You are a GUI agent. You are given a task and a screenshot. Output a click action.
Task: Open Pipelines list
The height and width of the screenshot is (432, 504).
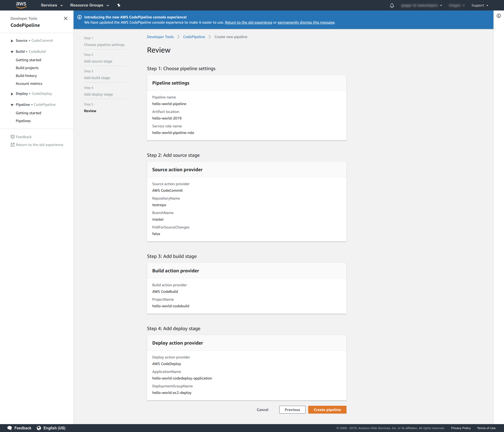(x=23, y=121)
